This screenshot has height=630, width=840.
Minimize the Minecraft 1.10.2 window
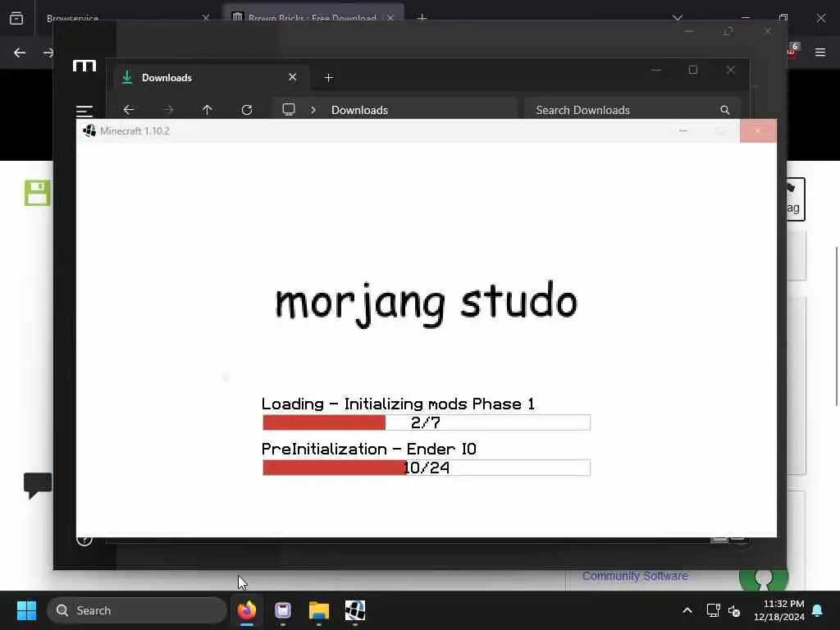tap(683, 130)
